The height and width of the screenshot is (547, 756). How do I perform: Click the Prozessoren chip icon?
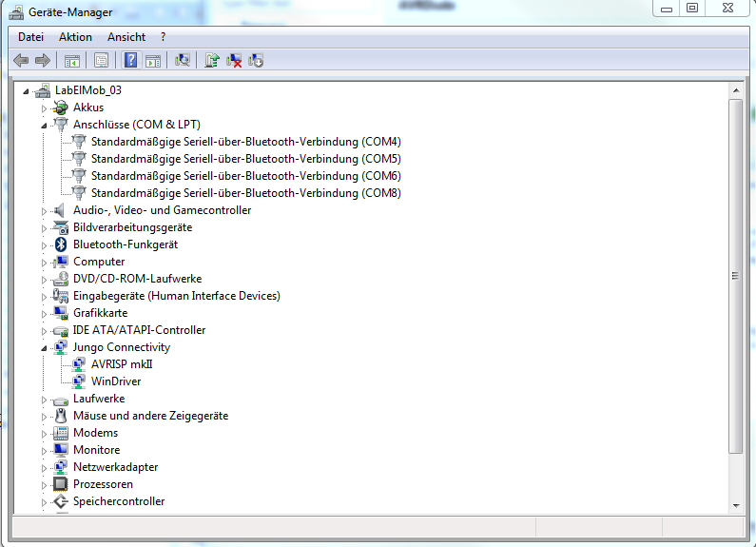pyautogui.click(x=61, y=484)
